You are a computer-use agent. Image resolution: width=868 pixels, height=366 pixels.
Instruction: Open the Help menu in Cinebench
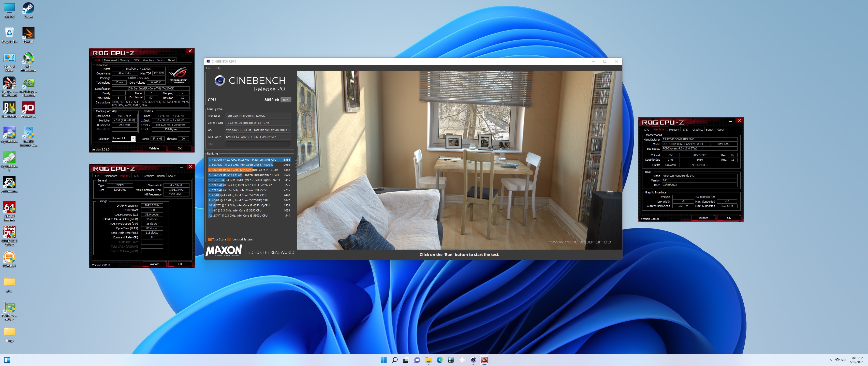(217, 68)
